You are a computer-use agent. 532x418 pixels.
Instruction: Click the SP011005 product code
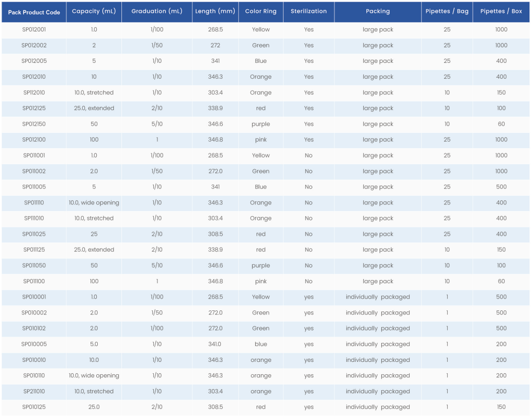34,187
